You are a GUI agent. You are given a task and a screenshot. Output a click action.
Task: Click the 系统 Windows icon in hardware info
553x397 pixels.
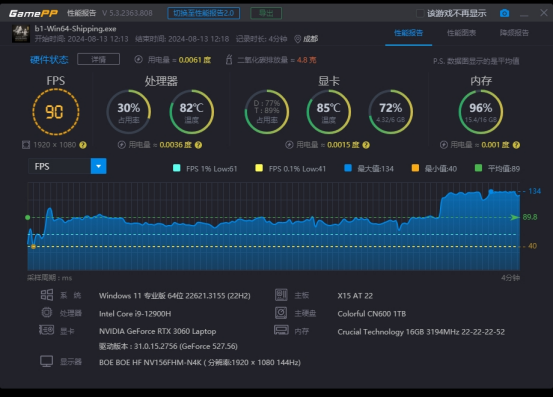click(47, 295)
